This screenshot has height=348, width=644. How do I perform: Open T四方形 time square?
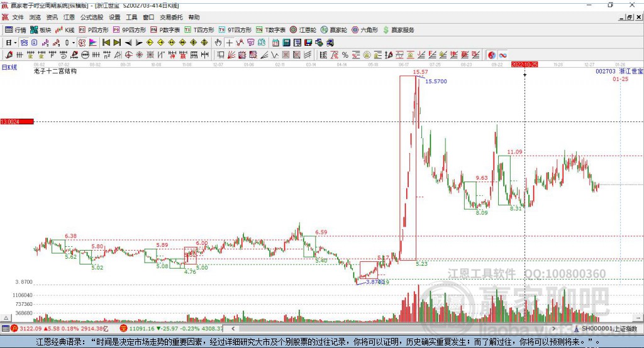(199, 30)
